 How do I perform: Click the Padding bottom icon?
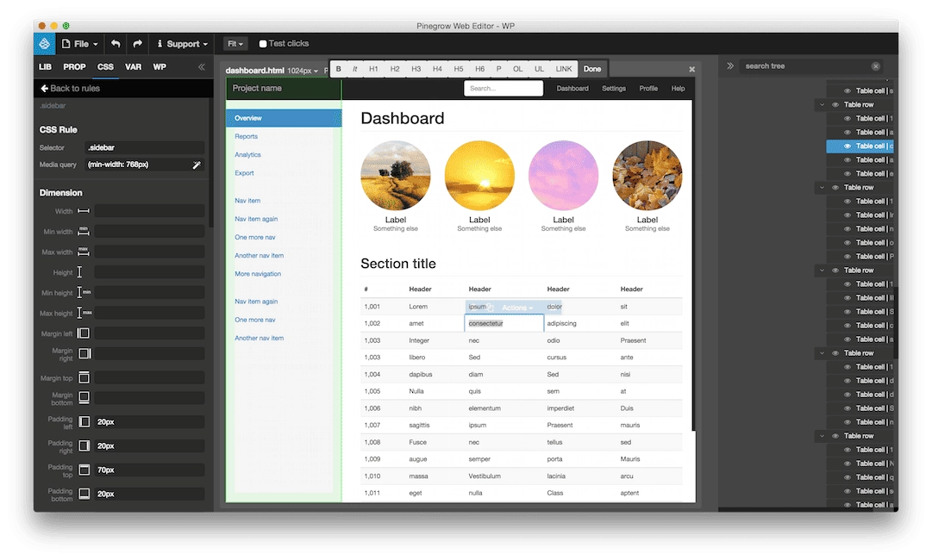pyautogui.click(x=84, y=494)
